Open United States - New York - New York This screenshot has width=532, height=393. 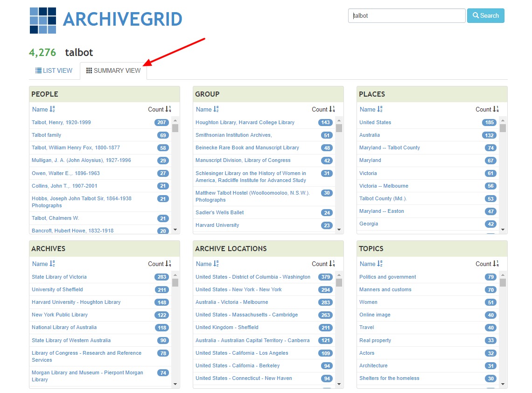[x=238, y=289]
